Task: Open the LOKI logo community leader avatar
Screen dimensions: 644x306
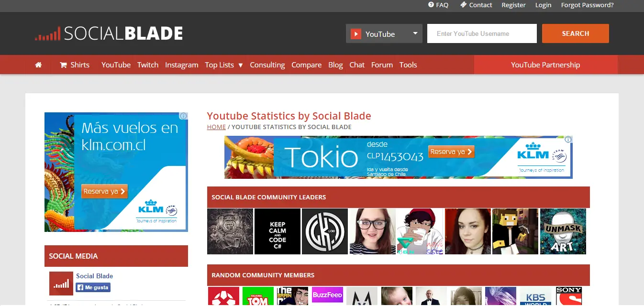Action: click(325, 231)
